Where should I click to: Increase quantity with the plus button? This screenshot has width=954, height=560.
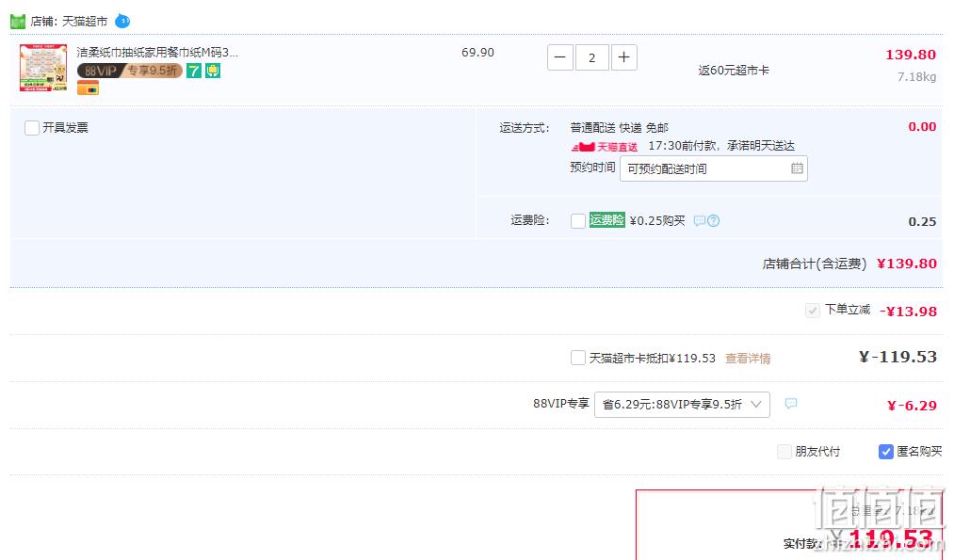pyautogui.click(x=624, y=57)
